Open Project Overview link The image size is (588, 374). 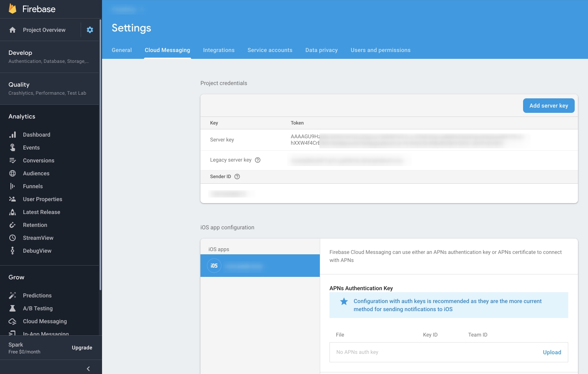point(44,30)
